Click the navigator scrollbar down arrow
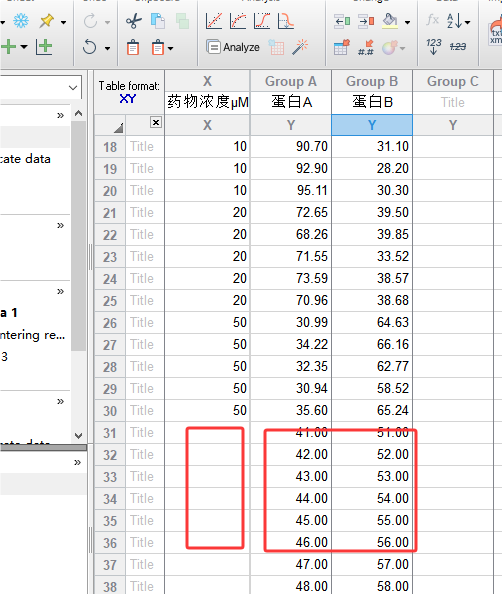502x594 pixels. [78, 436]
